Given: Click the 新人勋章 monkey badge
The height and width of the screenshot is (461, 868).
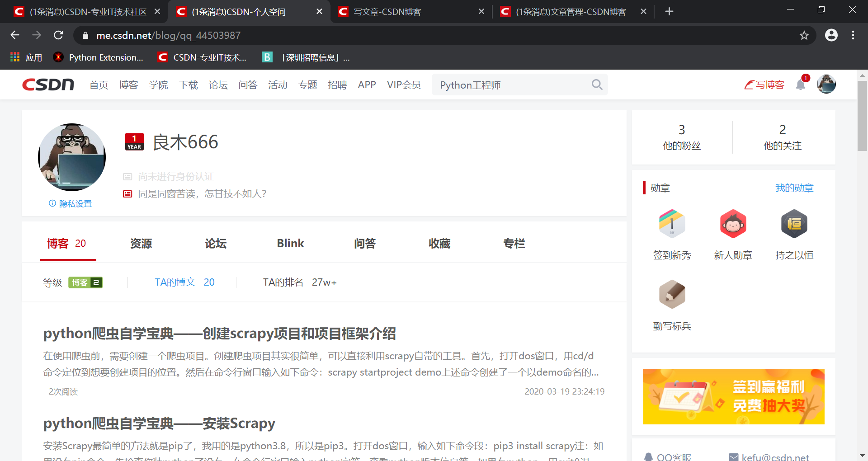Looking at the screenshot, I should pyautogui.click(x=733, y=224).
